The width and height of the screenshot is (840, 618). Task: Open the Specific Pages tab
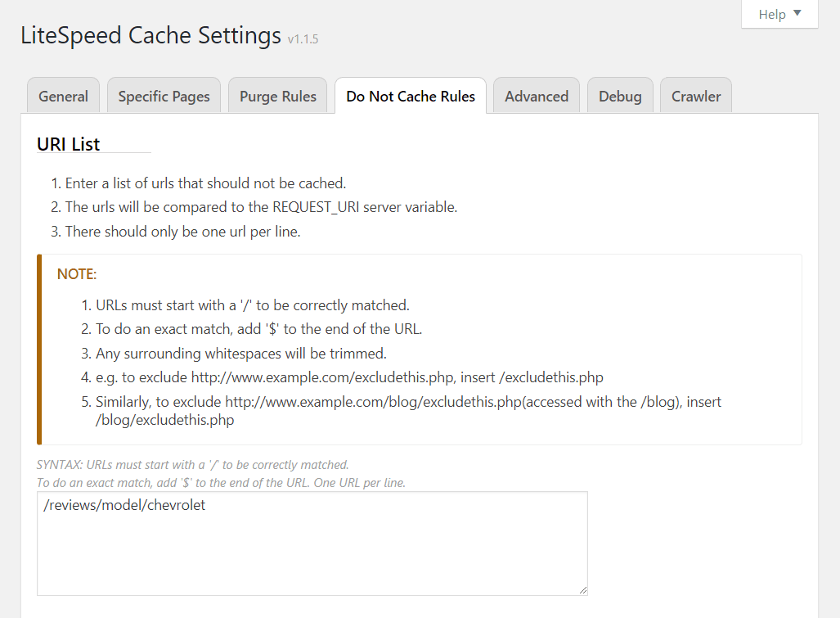[164, 97]
